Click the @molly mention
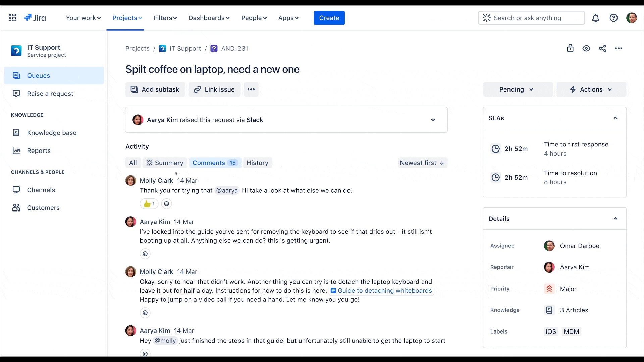644x362 pixels. (165, 341)
